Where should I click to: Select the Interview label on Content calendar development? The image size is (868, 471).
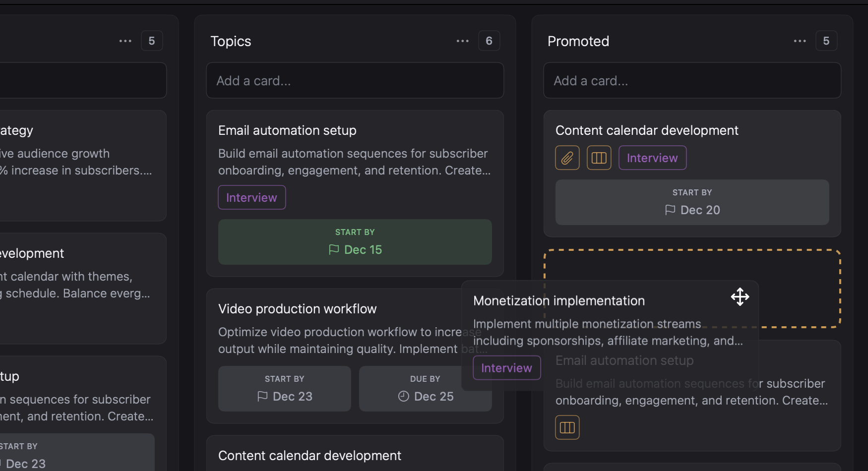[x=652, y=158]
